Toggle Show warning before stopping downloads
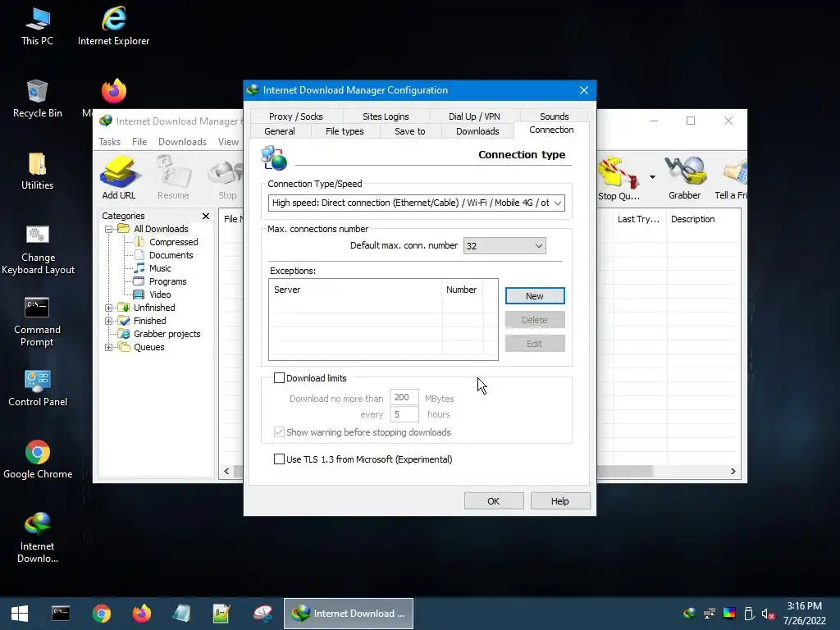The width and height of the screenshot is (840, 630). 279,432
